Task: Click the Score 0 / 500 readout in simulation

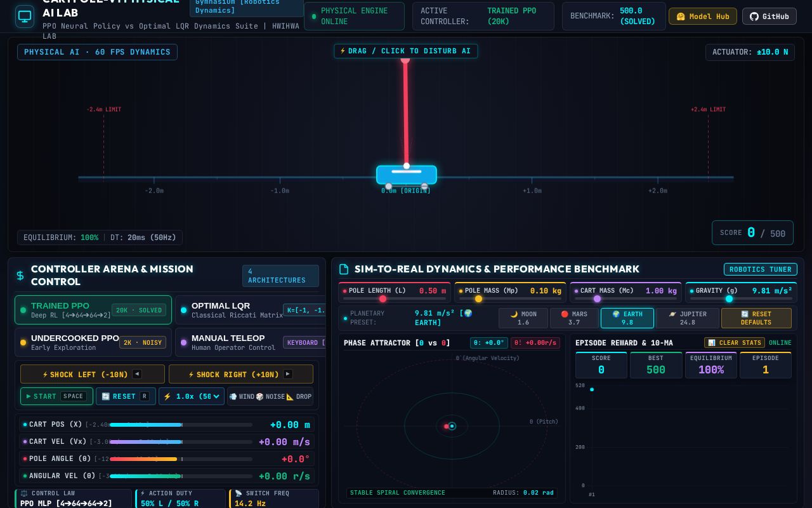Action: click(752, 233)
